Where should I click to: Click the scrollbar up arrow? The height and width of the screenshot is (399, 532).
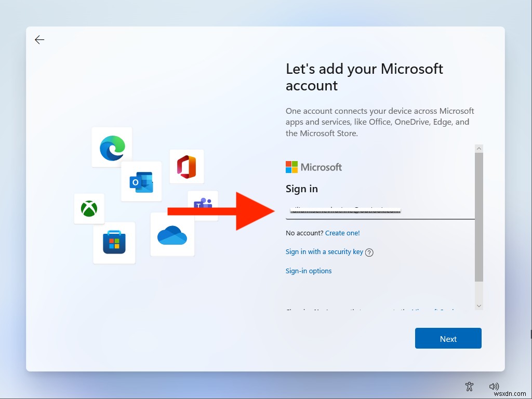[478, 148]
